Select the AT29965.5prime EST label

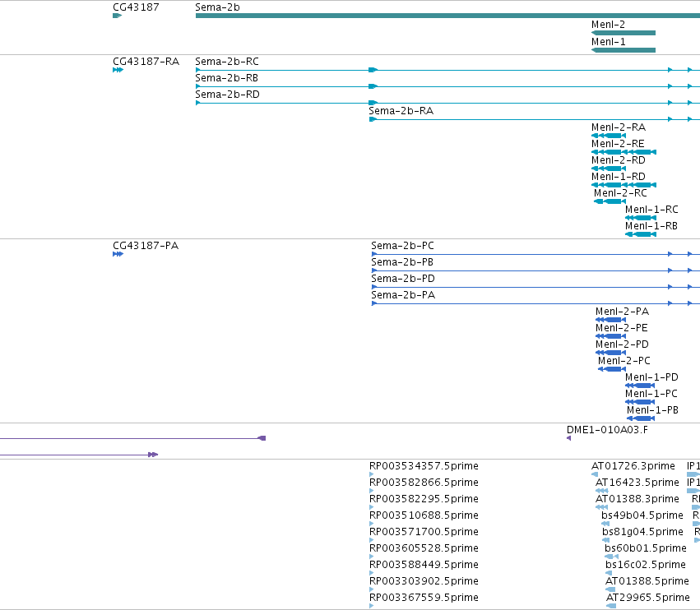coord(648,598)
